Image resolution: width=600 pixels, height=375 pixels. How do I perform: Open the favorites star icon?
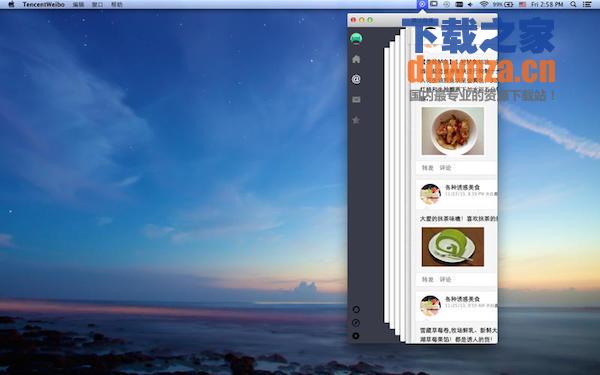coord(356,120)
